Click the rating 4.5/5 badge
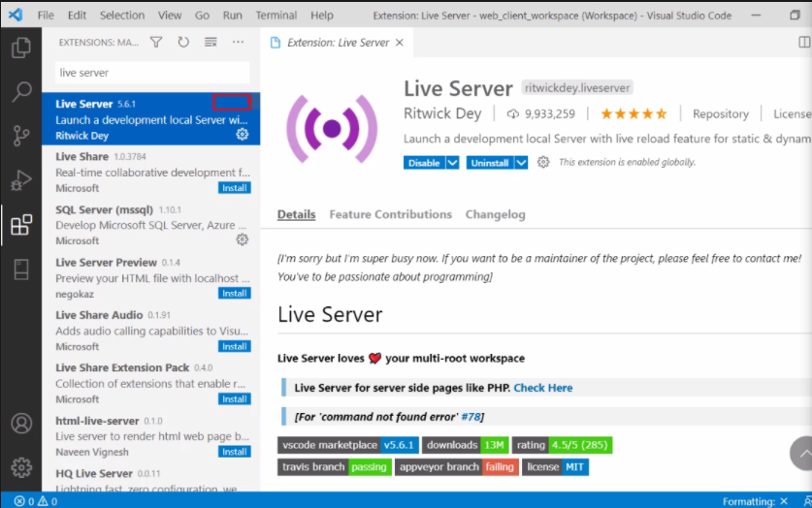Image resolution: width=812 pixels, height=508 pixels. 562,445
